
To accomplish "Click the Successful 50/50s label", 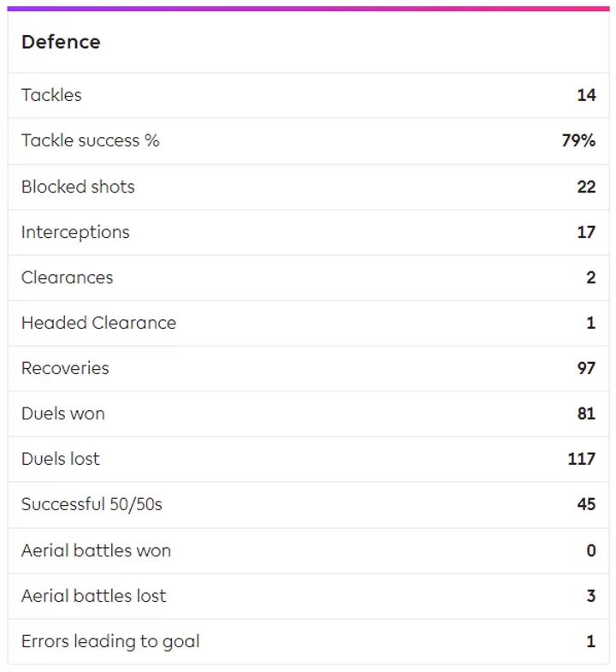I will [92, 504].
